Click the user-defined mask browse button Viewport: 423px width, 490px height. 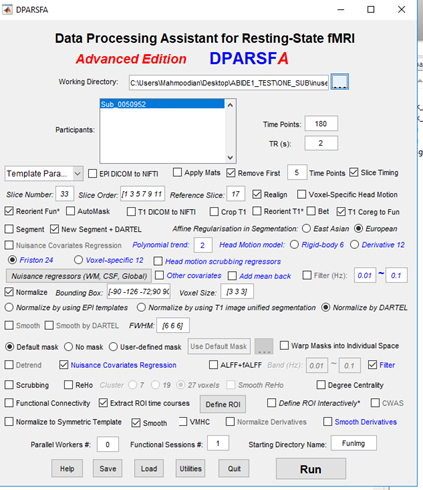coord(264,346)
